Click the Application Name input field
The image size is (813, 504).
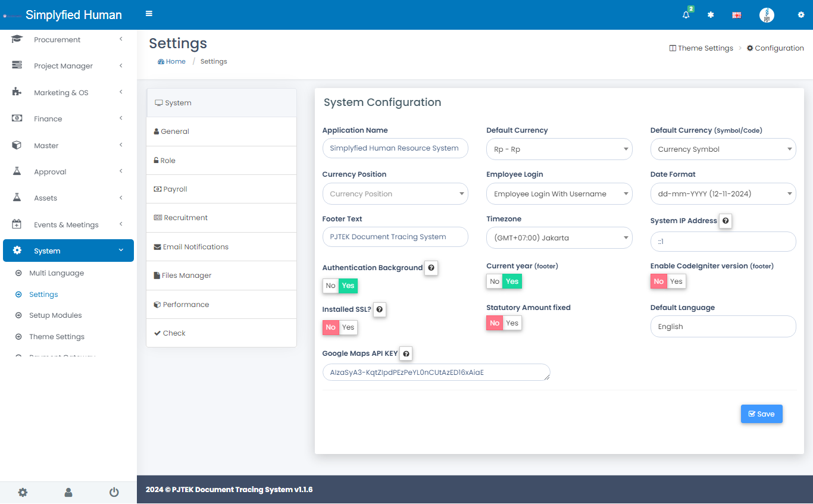tap(395, 148)
